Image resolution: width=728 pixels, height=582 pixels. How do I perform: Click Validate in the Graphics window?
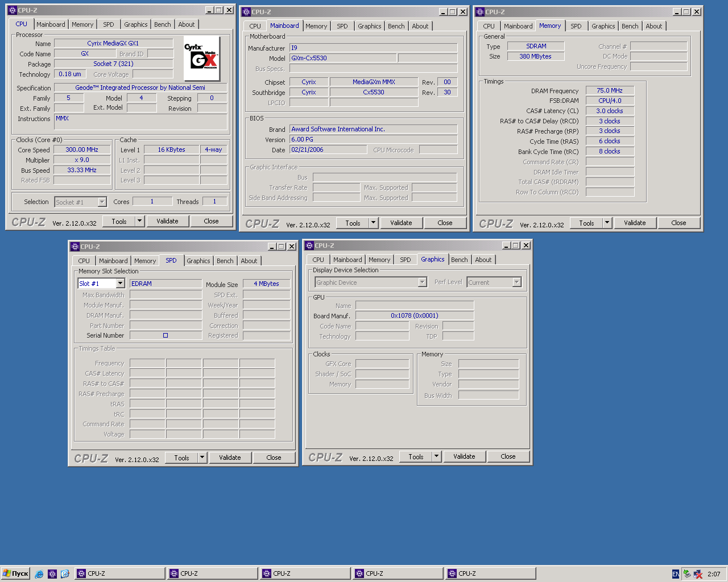click(464, 456)
